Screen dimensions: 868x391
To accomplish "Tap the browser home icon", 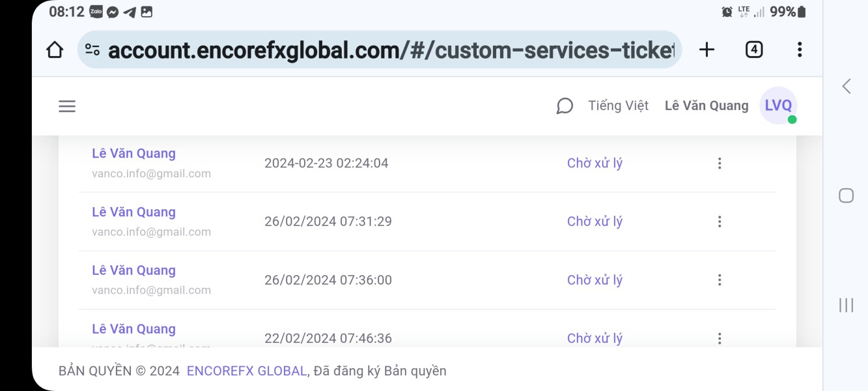I will (55, 50).
